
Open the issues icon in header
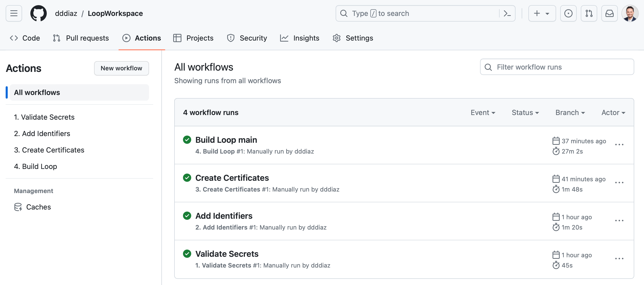click(x=568, y=13)
